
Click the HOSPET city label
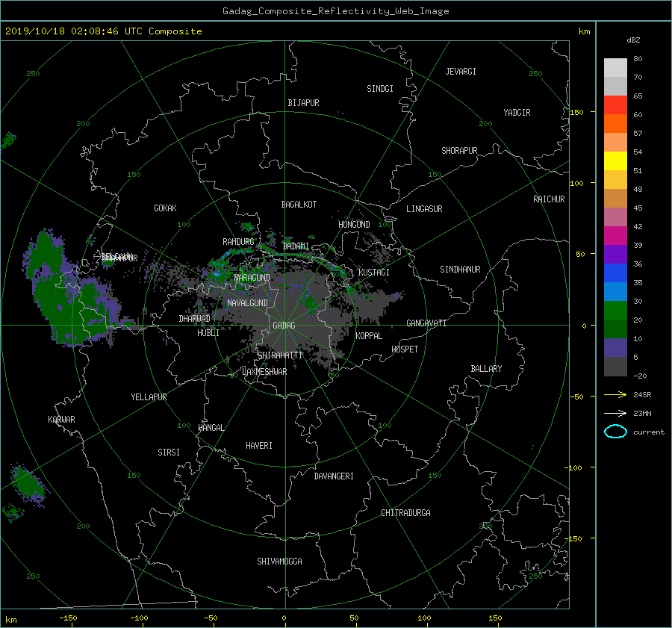pyautogui.click(x=405, y=349)
